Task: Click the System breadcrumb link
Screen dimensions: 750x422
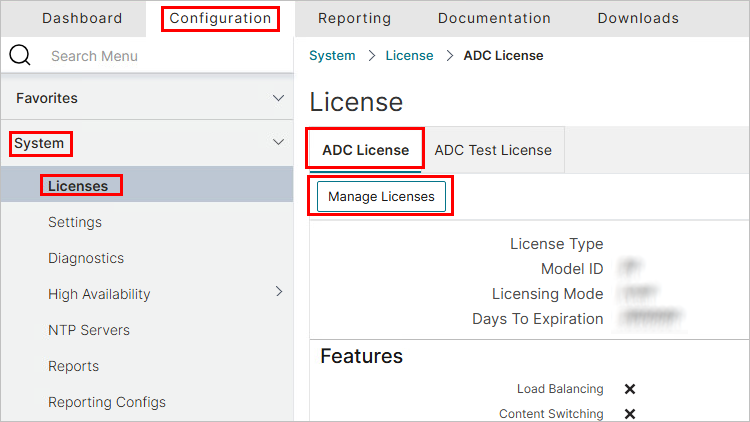Action: tap(332, 56)
